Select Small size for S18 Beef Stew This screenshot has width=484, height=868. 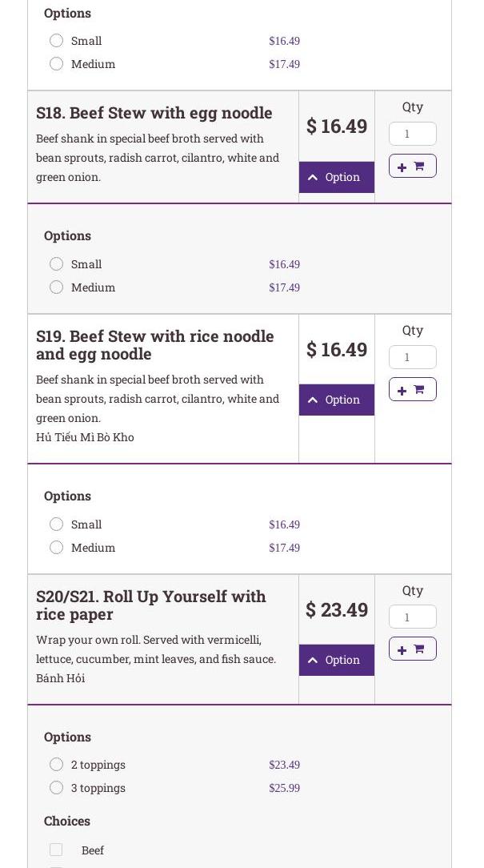point(56,264)
